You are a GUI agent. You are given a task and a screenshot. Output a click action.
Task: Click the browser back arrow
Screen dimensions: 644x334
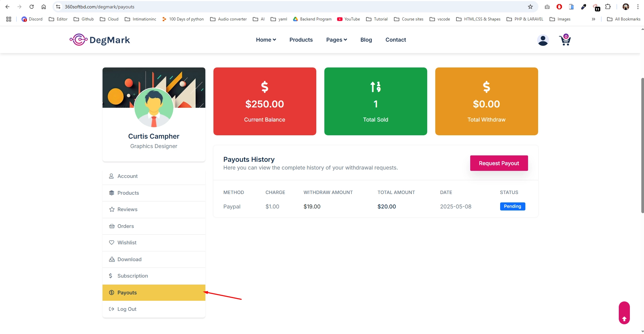[x=7, y=7]
